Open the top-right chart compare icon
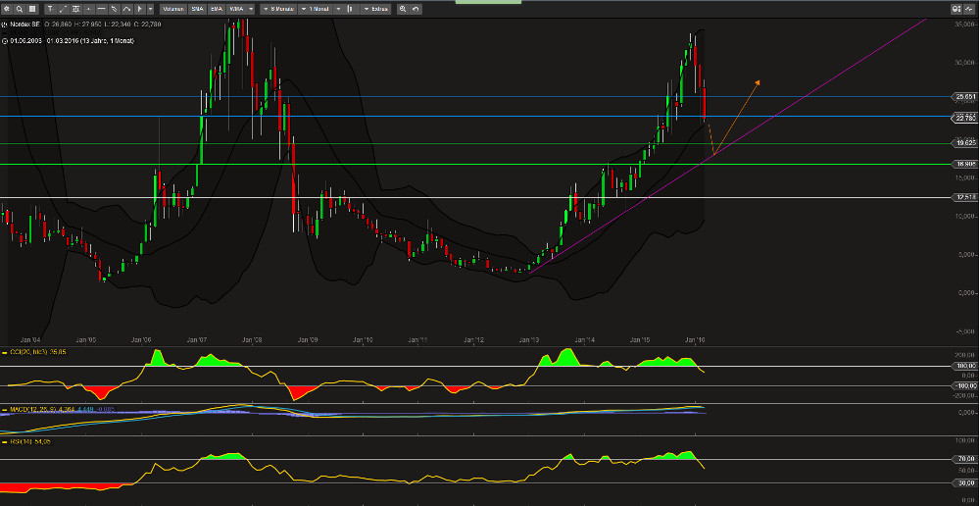Screen dimensions: 980x506 (955, 9)
